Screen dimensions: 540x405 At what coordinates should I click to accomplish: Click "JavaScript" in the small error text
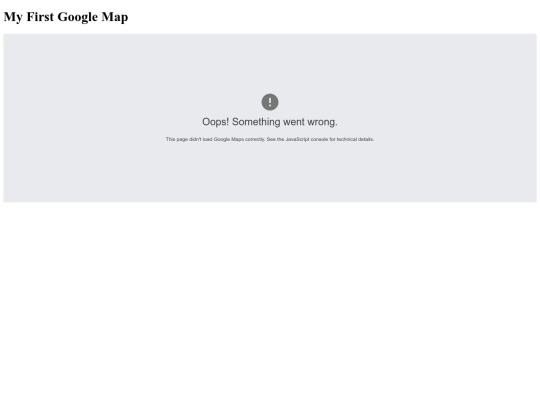pos(298,139)
